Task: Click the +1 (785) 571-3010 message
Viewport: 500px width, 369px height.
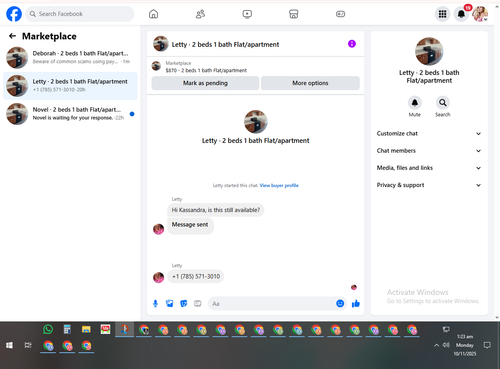Action: (x=196, y=276)
